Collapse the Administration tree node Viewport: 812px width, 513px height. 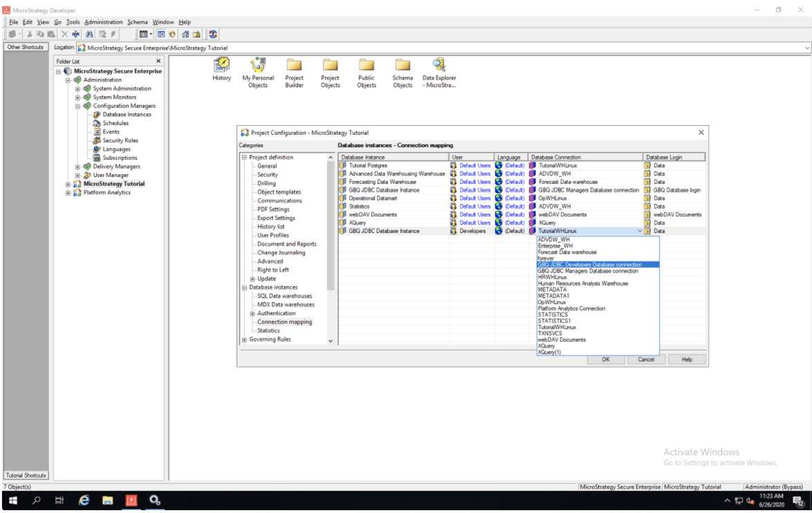[68, 80]
